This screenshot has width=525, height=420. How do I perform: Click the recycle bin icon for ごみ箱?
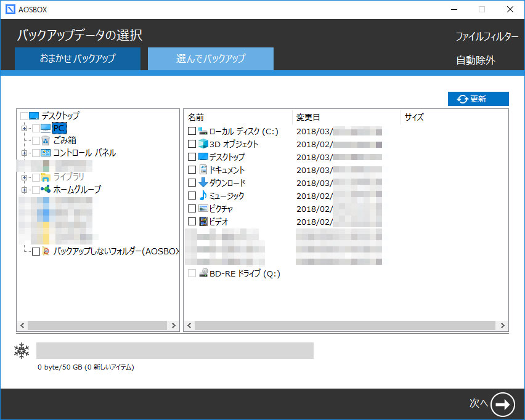click(x=46, y=140)
